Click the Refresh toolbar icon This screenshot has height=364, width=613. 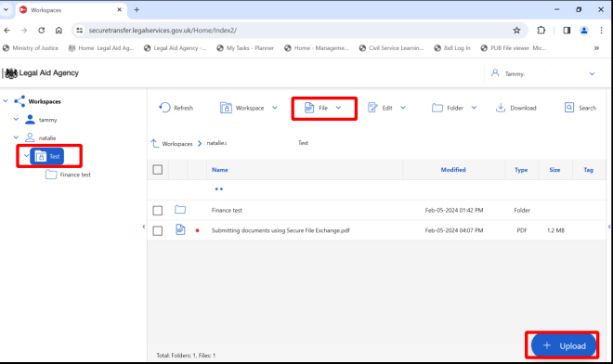164,108
